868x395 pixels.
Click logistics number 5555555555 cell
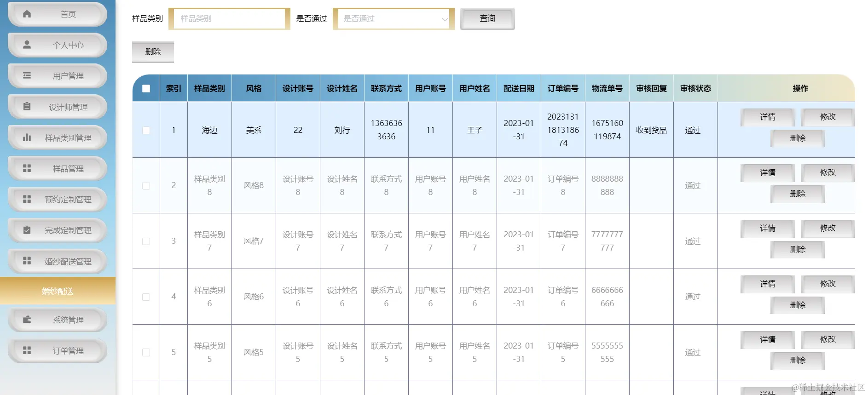point(607,353)
